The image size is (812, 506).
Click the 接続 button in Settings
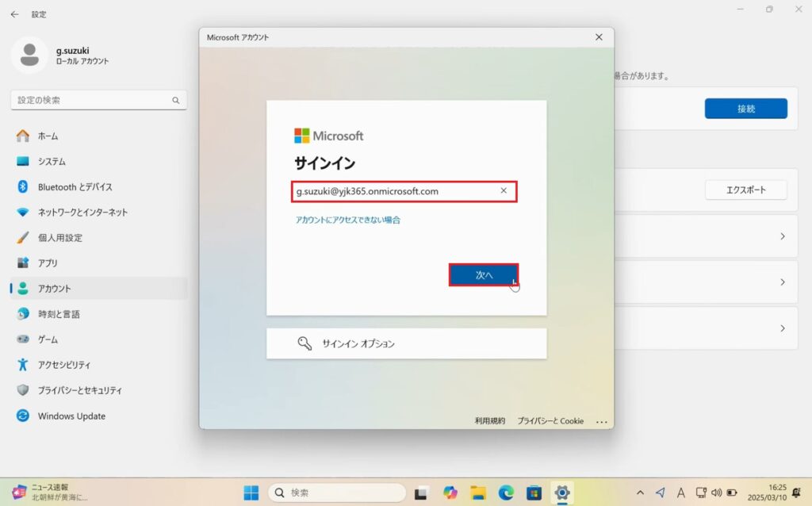pos(745,109)
